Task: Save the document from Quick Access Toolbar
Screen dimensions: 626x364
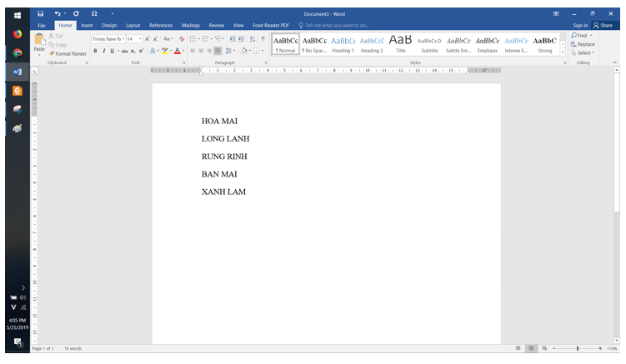Action: (40, 13)
